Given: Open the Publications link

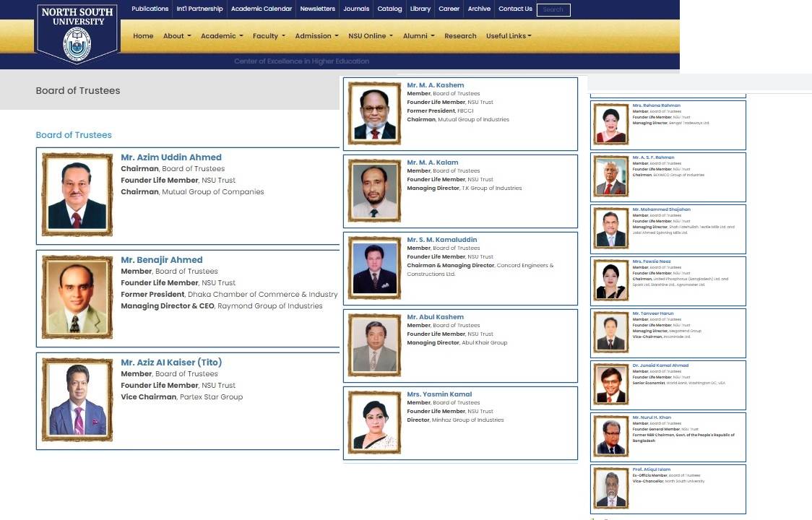Looking at the screenshot, I should tap(150, 9).
